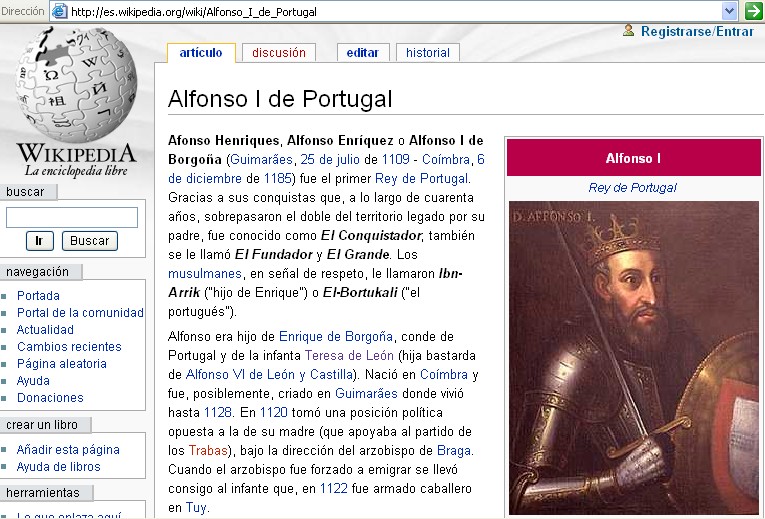Image resolution: width=765 pixels, height=519 pixels.
Task: Follow Alfonso VI de León y Castilla link
Action: (269, 375)
